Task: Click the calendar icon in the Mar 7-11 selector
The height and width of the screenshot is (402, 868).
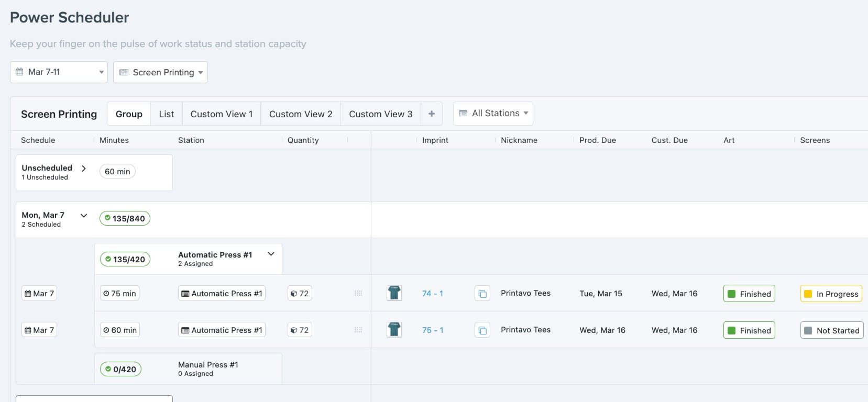Action: (19, 72)
